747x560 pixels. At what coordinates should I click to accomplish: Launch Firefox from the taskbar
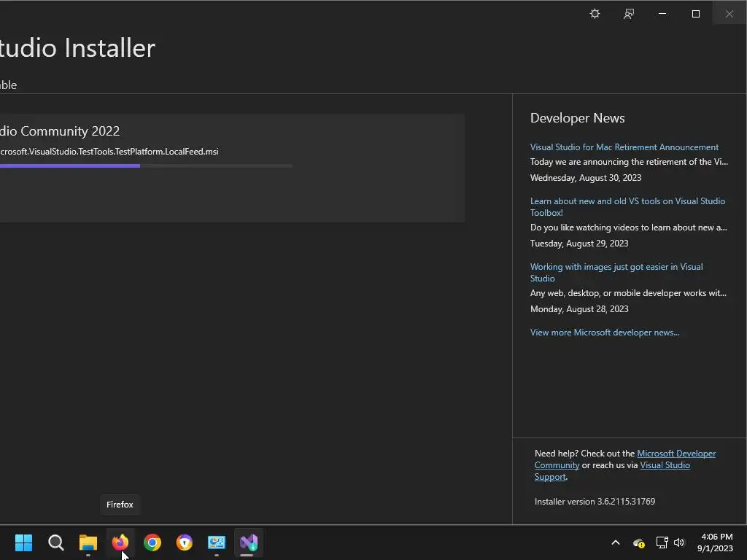pos(120,542)
